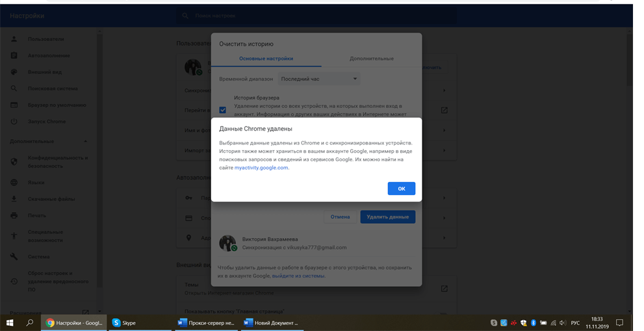The height and width of the screenshot is (331, 644).
Task: Select the Языки sidebar item
Action: pyautogui.click(x=36, y=182)
